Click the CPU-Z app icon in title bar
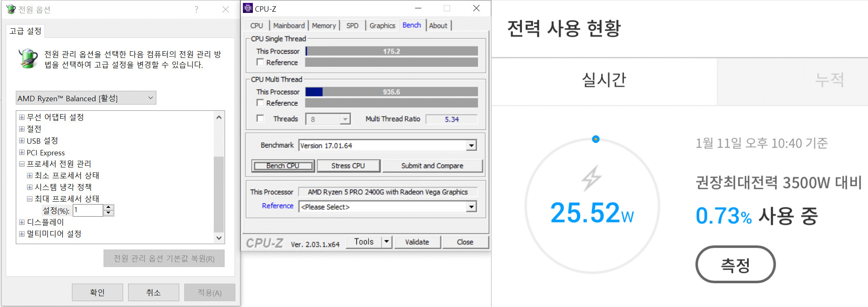 point(248,8)
